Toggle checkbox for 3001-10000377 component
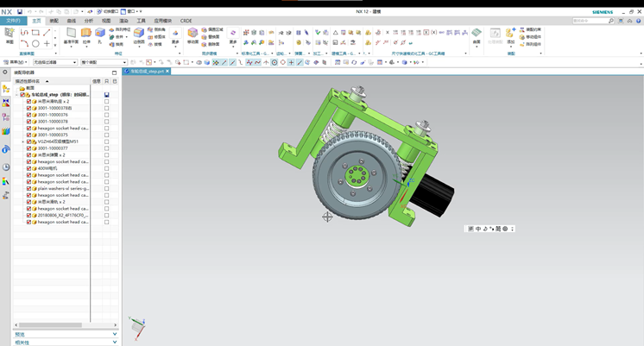 tap(28, 148)
